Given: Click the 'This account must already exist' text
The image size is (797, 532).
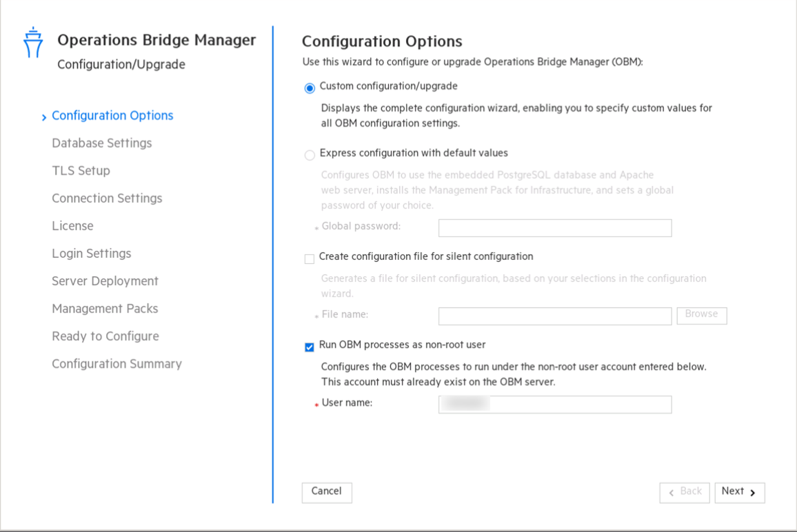Looking at the screenshot, I should tap(438, 382).
